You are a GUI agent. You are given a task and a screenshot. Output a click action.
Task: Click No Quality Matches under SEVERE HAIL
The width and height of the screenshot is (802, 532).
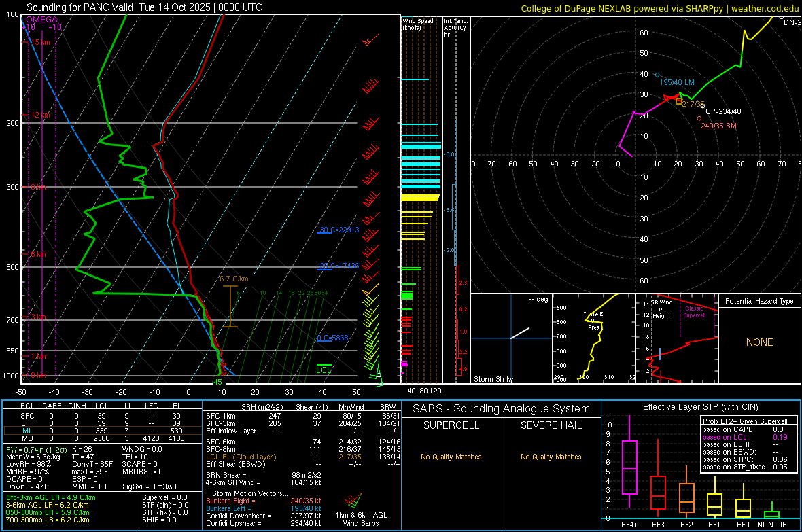click(x=551, y=457)
